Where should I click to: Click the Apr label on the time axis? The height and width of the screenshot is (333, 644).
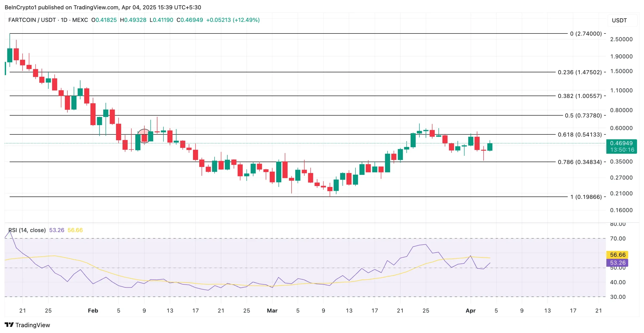coord(470,311)
